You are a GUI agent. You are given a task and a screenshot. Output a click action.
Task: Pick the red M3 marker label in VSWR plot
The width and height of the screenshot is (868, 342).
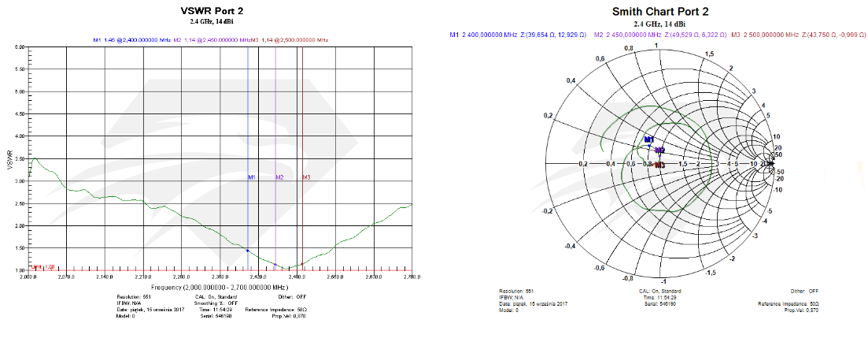[x=306, y=177]
